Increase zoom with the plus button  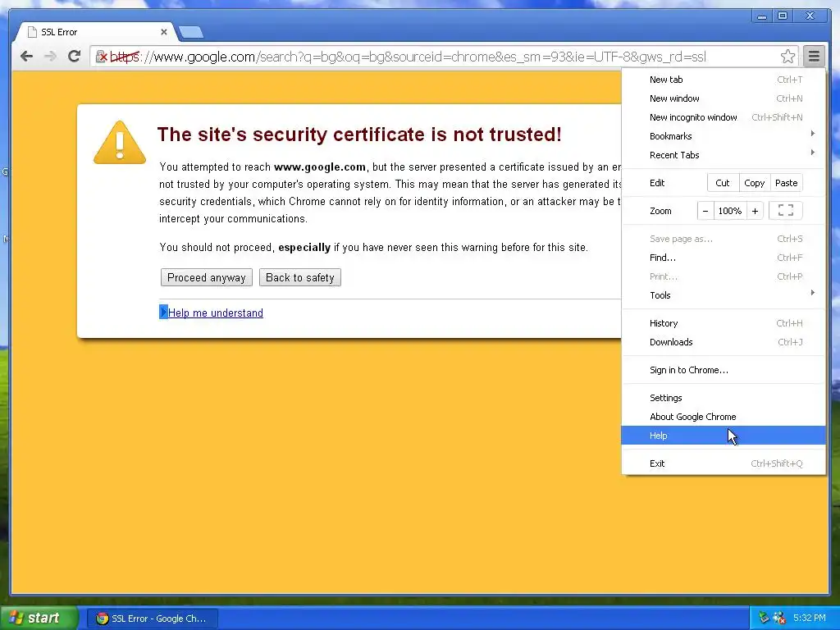(x=755, y=211)
